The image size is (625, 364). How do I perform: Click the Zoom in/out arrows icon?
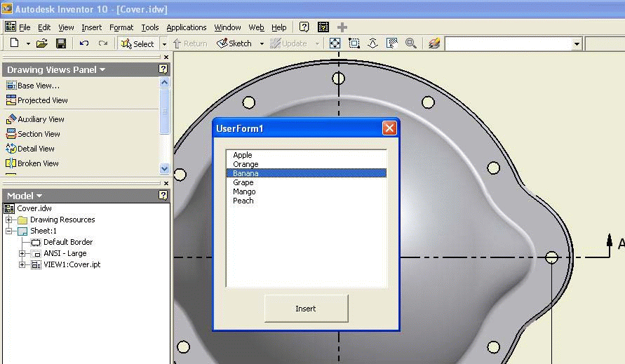tap(372, 43)
